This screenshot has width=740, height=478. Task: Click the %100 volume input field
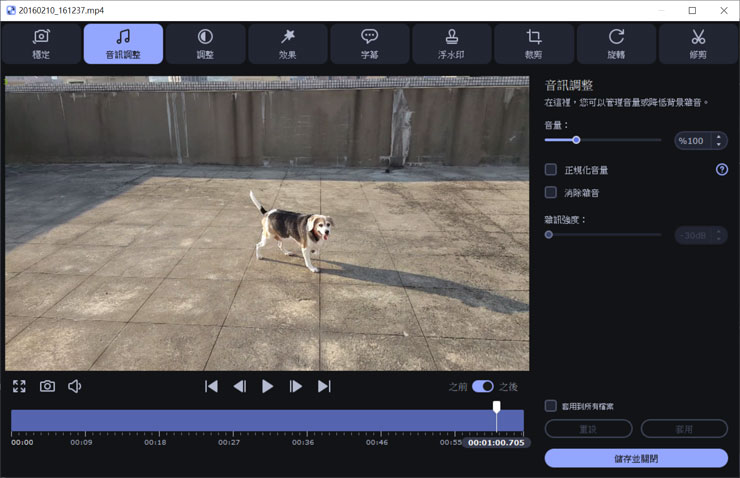pyautogui.click(x=692, y=141)
